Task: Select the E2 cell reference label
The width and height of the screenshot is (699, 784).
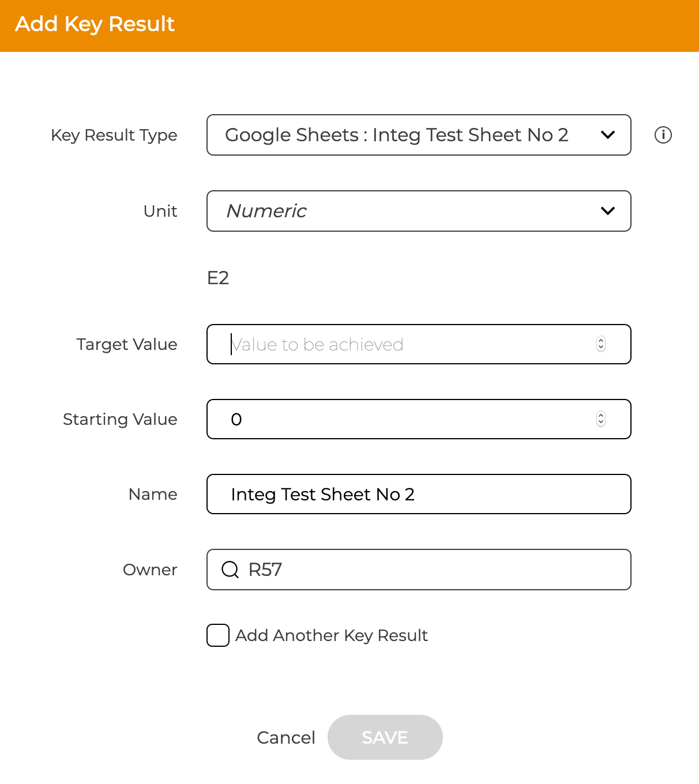Action: point(219,278)
